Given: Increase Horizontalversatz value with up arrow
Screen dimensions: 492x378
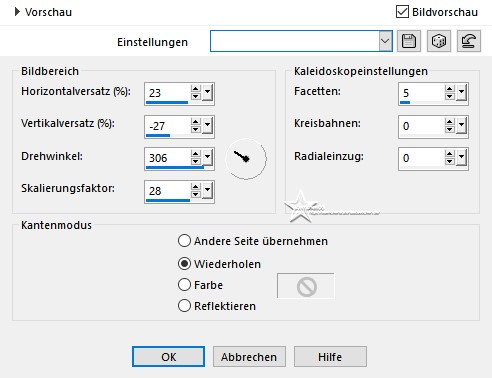Looking at the screenshot, I should 196,89.
